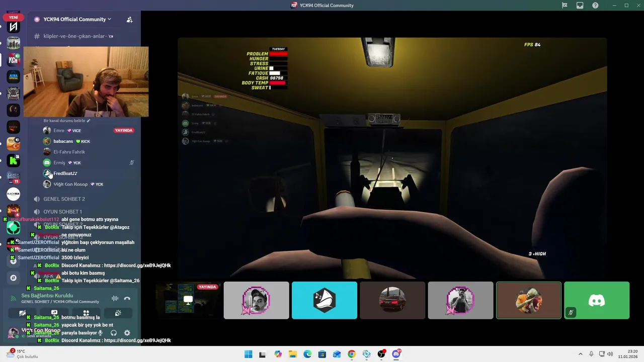Show hidden system tray icons chevron
This screenshot has width=644, height=362.
click(580, 354)
